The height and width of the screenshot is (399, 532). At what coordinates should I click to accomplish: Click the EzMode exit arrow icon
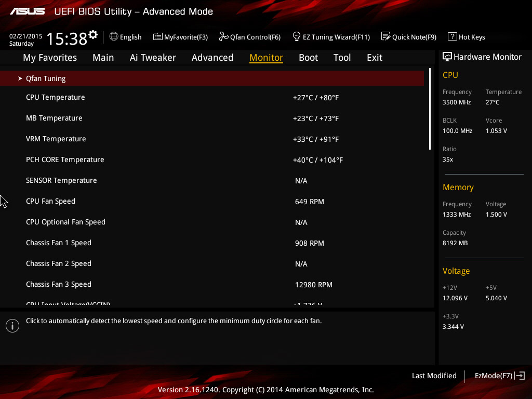click(x=520, y=376)
